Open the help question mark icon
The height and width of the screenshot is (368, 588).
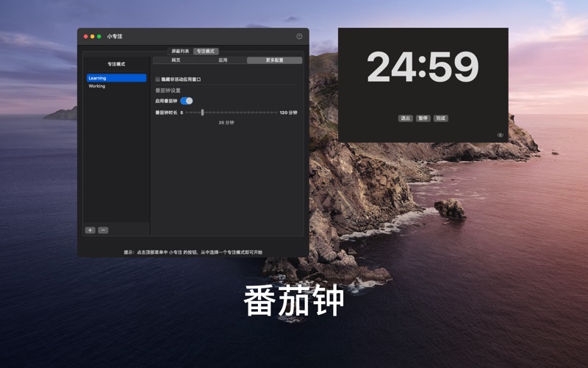[299, 36]
